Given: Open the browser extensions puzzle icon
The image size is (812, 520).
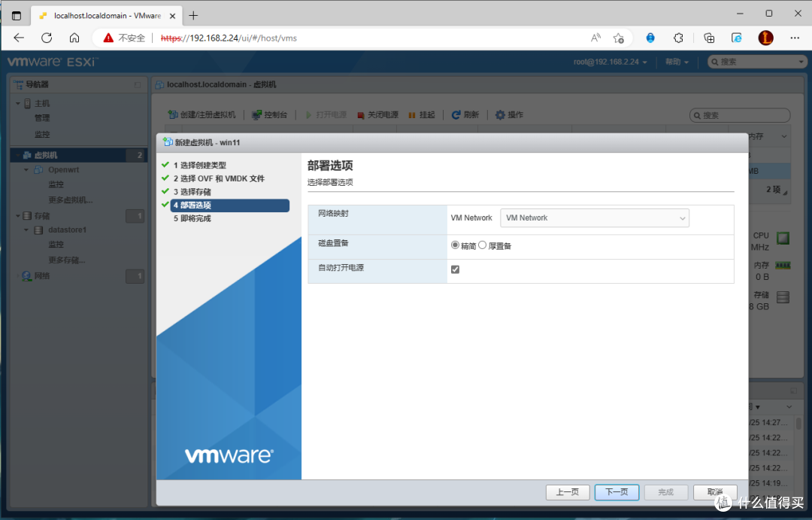Looking at the screenshot, I should point(678,38).
